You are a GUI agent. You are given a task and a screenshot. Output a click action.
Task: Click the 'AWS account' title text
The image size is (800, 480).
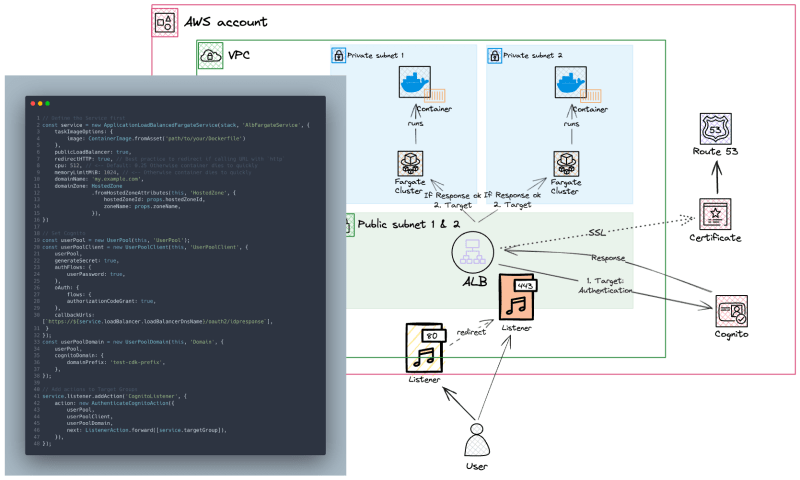226,22
